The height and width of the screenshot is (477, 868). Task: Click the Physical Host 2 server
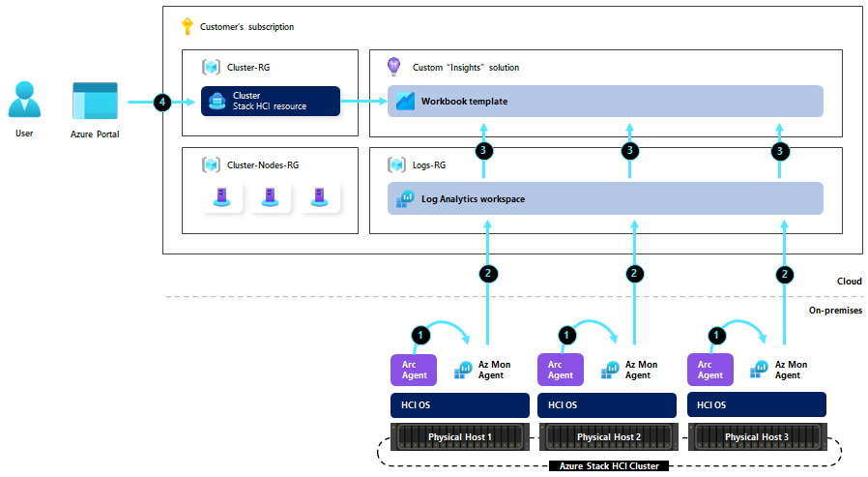pyautogui.click(x=609, y=436)
